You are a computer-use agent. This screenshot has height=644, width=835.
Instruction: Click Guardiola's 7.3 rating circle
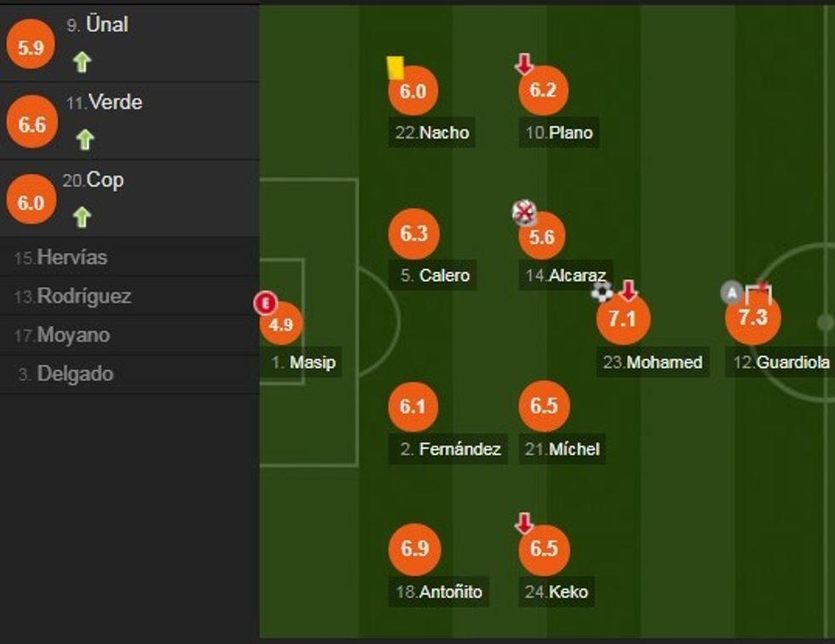pyautogui.click(x=752, y=318)
